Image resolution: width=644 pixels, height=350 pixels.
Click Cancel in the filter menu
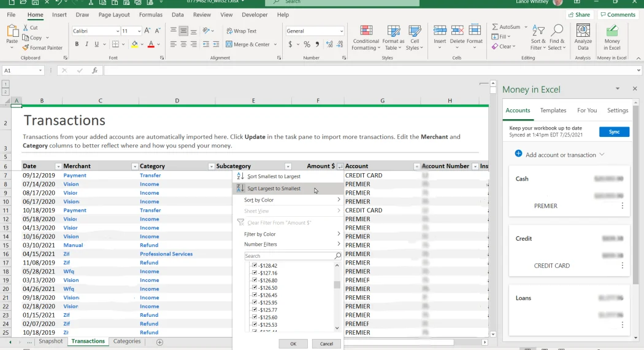click(x=326, y=344)
